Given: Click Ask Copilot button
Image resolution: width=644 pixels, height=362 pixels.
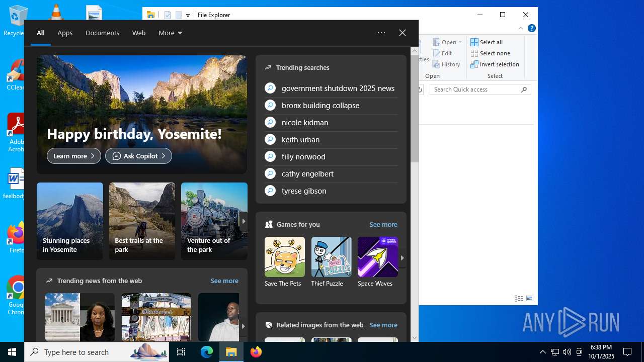Looking at the screenshot, I should click(138, 156).
